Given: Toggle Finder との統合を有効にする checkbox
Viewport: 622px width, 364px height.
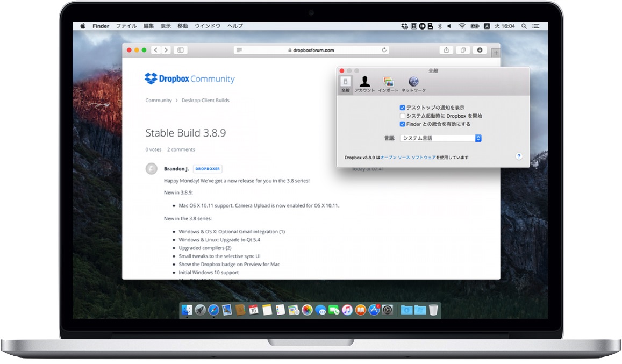Looking at the screenshot, I should (402, 124).
